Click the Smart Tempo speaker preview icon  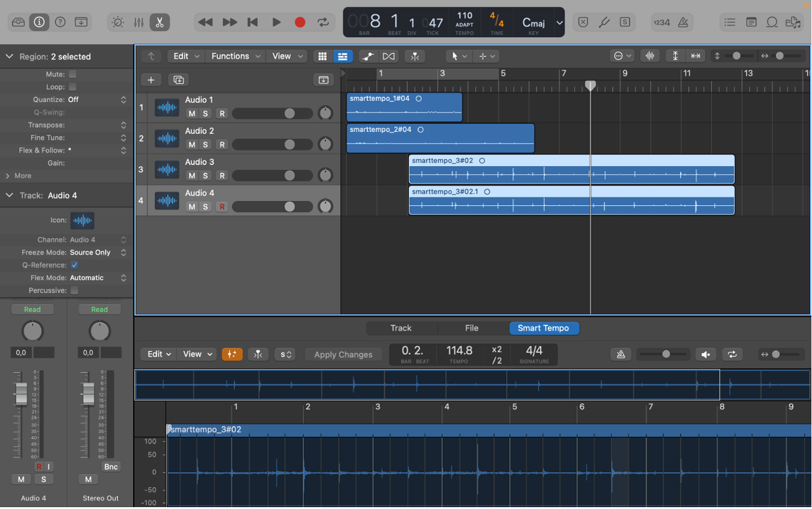(706, 354)
